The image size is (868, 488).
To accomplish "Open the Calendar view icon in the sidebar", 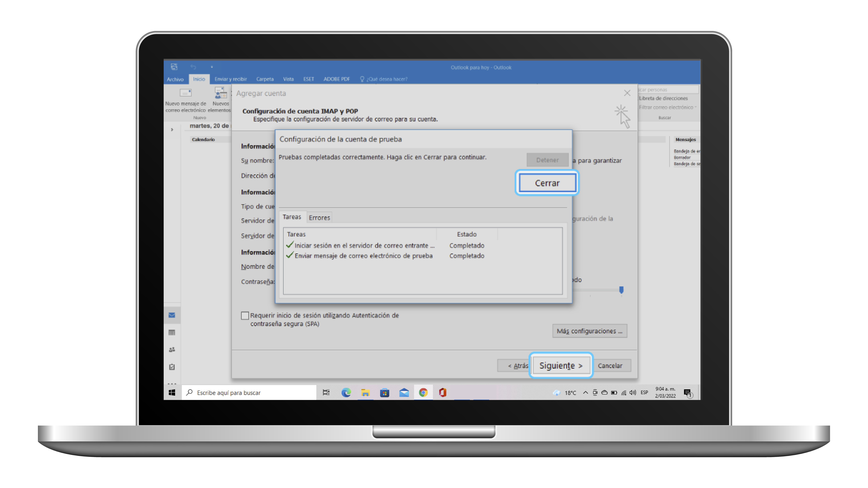I will [172, 332].
